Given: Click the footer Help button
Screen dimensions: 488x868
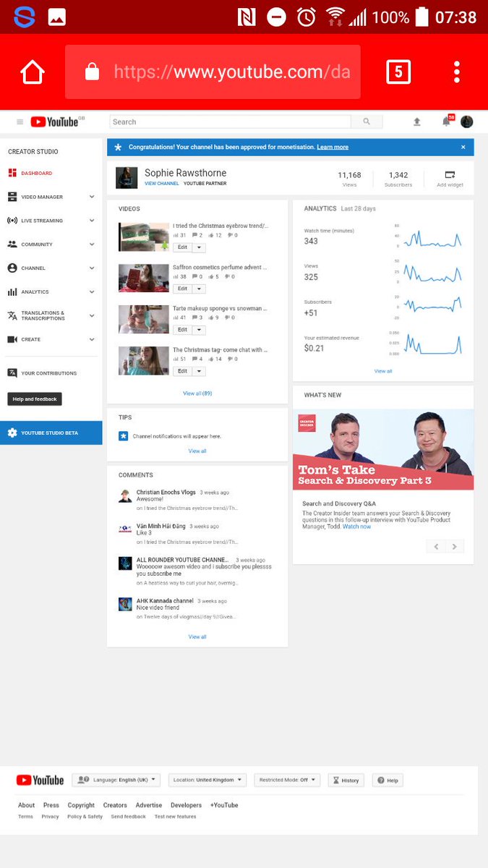Looking at the screenshot, I should click(x=388, y=780).
